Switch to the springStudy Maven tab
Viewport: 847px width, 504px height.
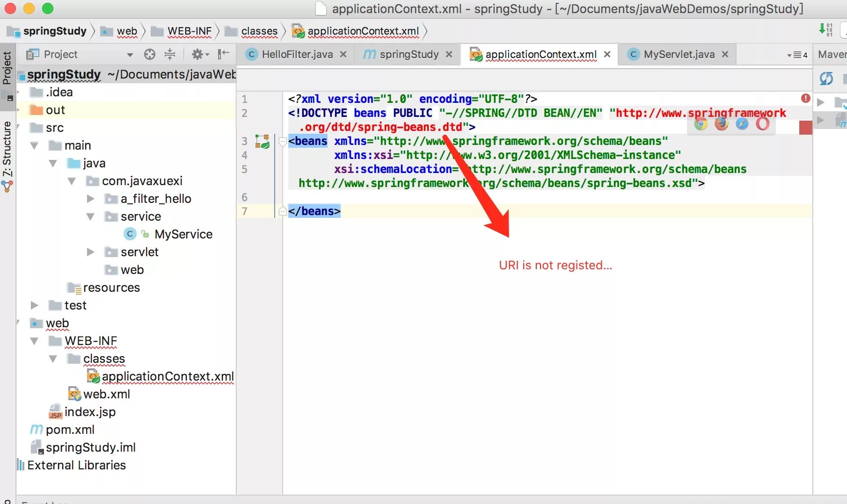pyautogui.click(x=409, y=54)
